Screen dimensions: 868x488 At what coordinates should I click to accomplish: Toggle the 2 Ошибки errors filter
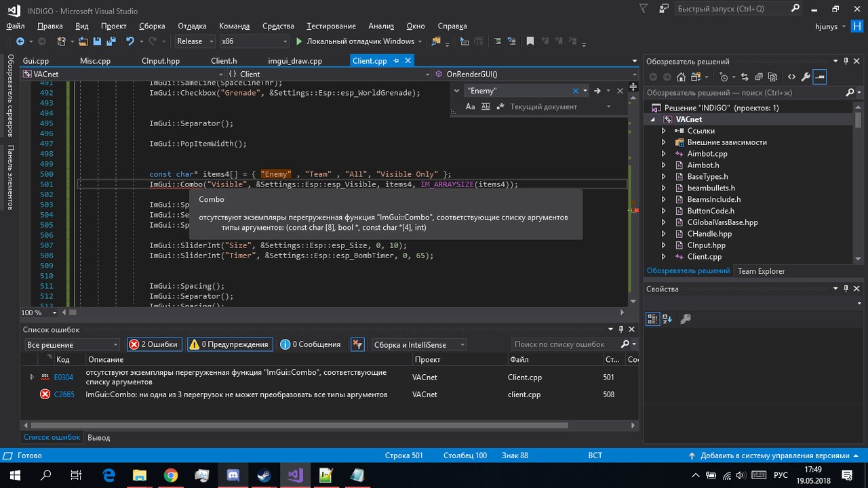(153, 344)
